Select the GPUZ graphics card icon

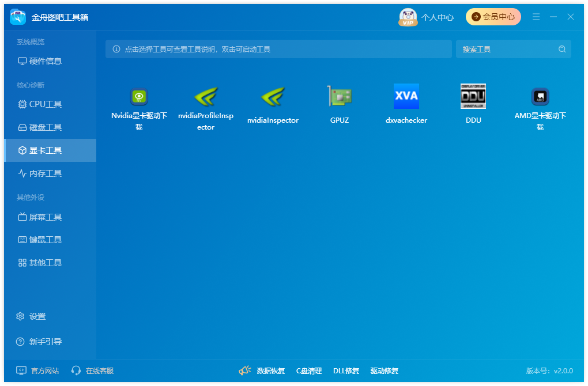point(340,96)
